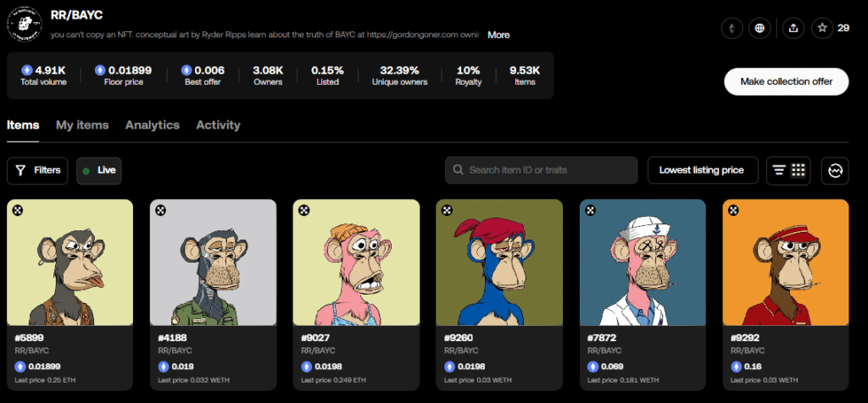Click the marketplace badge on item #9292
Viewport: 868px width, 403px height.
[734, 210]
